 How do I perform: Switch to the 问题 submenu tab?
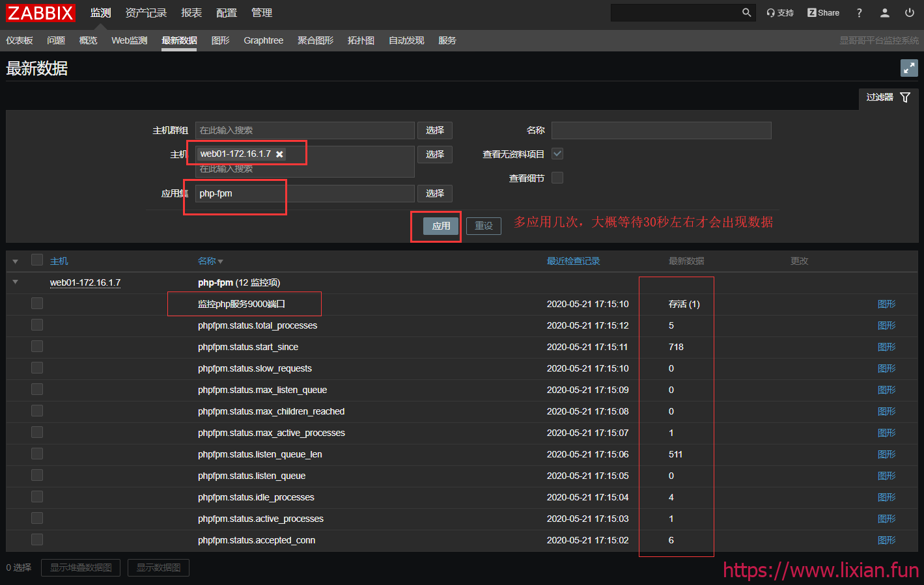(56, 40)
